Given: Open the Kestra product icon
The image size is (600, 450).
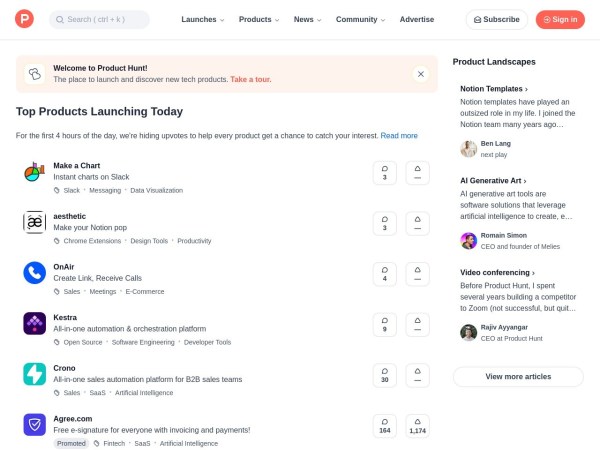Looking at the screenshot, I should (x=35, y=323).
